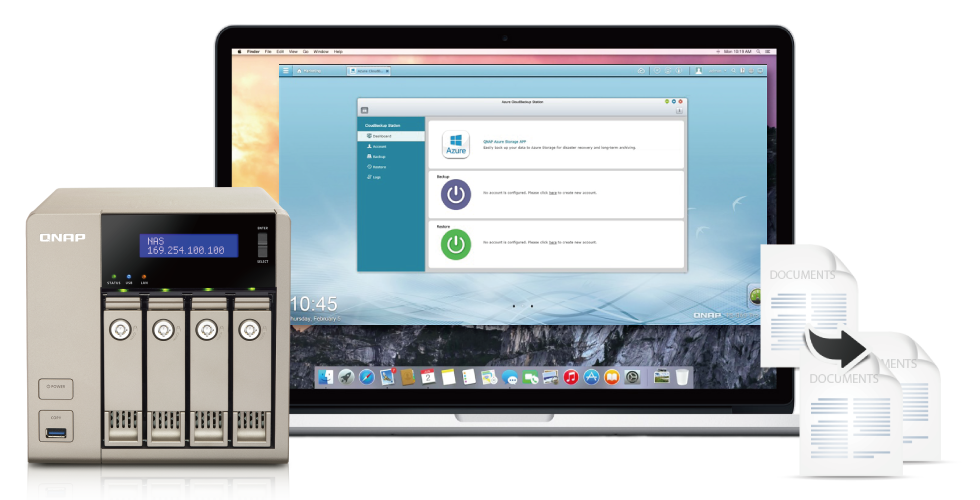Switch to the Azure CloudBackup tab
This screenshot has width=980, height=500.
[368, 71]
